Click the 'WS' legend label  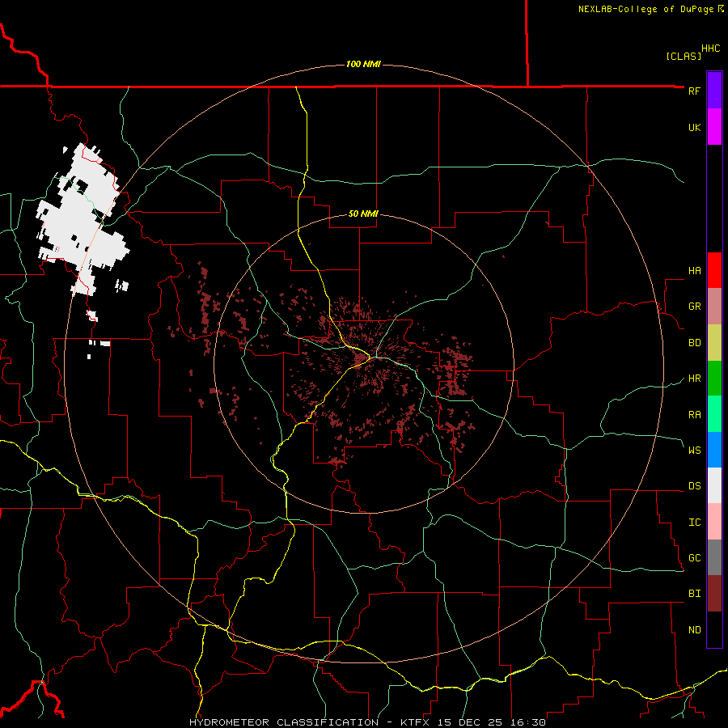pyautogui.click(x=694, y=450)
